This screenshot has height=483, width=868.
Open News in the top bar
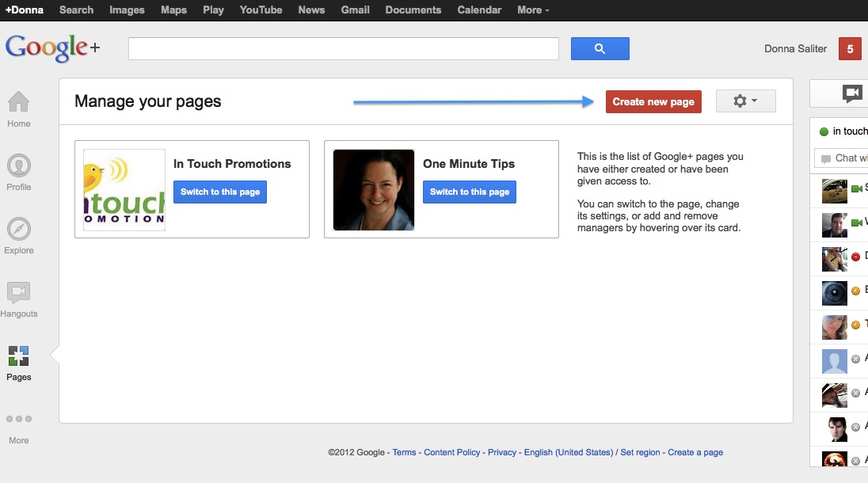pos(312,10)
